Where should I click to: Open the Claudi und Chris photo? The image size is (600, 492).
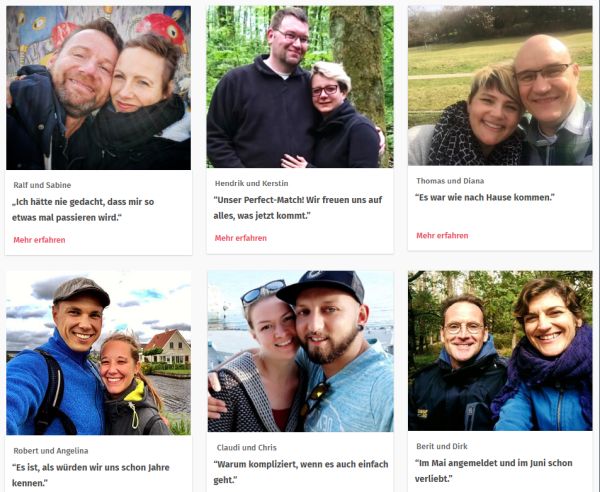point(300,351)
